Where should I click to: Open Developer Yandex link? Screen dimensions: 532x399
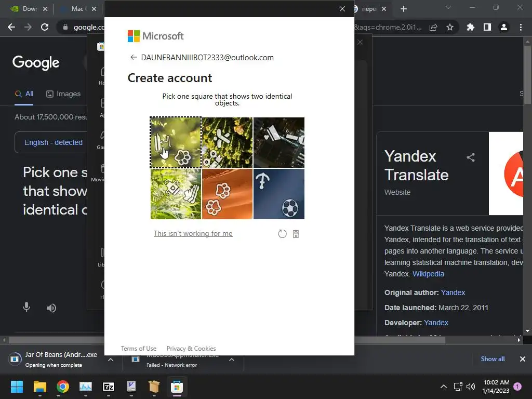436,323
